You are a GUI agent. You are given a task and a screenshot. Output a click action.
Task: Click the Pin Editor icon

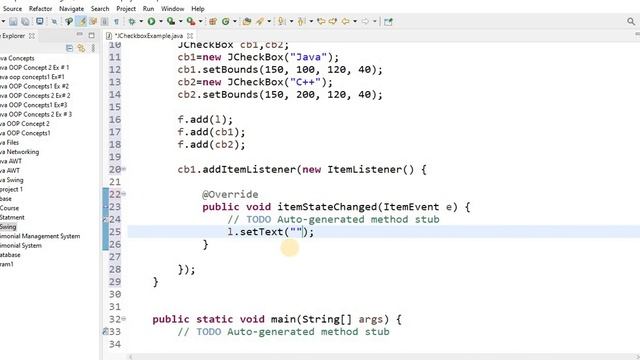(x=388, y=22)
